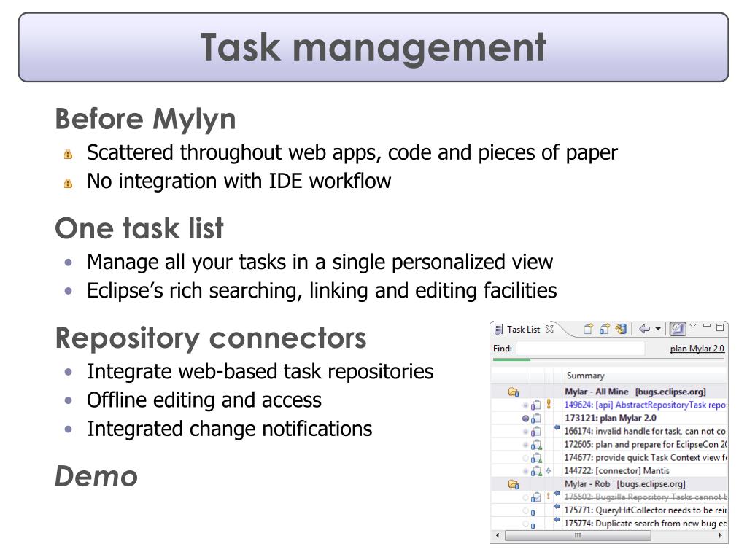Viewport: 747px width, 560px height.
Task: Close the Task List tab with its X
Action: tap(549, 329)
